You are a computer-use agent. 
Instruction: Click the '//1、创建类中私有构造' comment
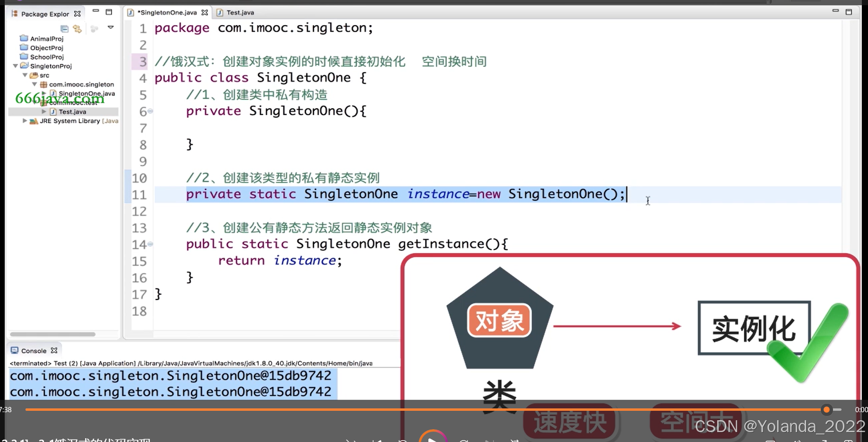[257, 95]
